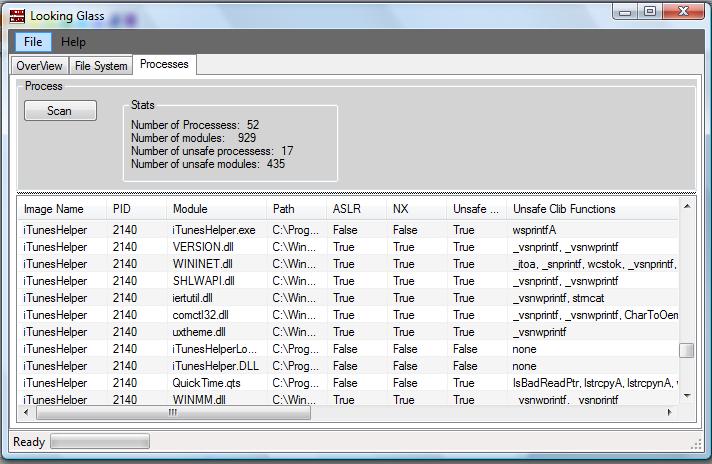
Task: Select the iTunesHelper.DLL module cell
Action: tap(215, 366)
